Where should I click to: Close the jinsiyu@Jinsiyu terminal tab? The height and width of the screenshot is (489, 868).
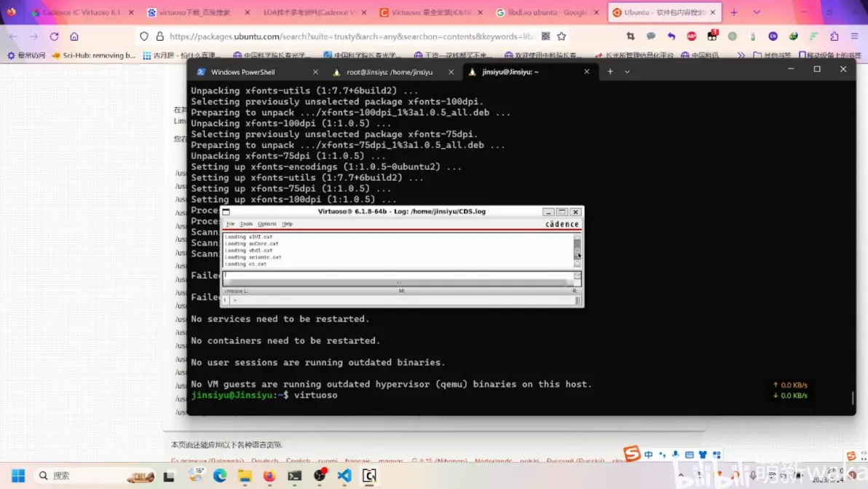tap(587, 71)
